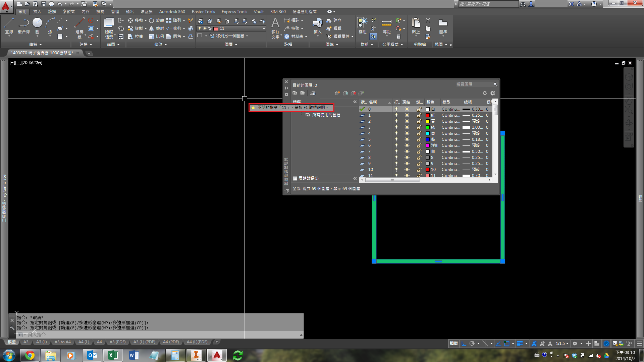Toggle on/off lightbulb for layer 1

(396, 115)
